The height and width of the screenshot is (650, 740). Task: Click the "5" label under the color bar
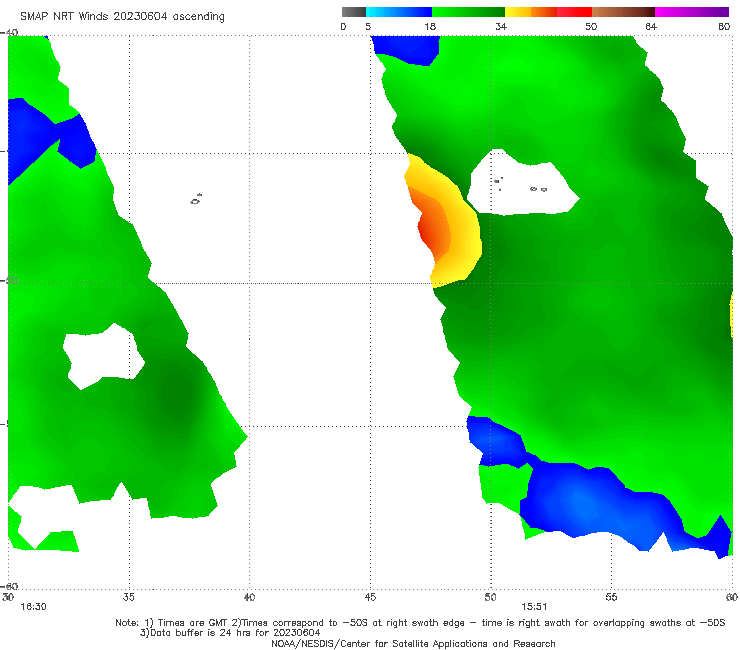pos(368,27)
